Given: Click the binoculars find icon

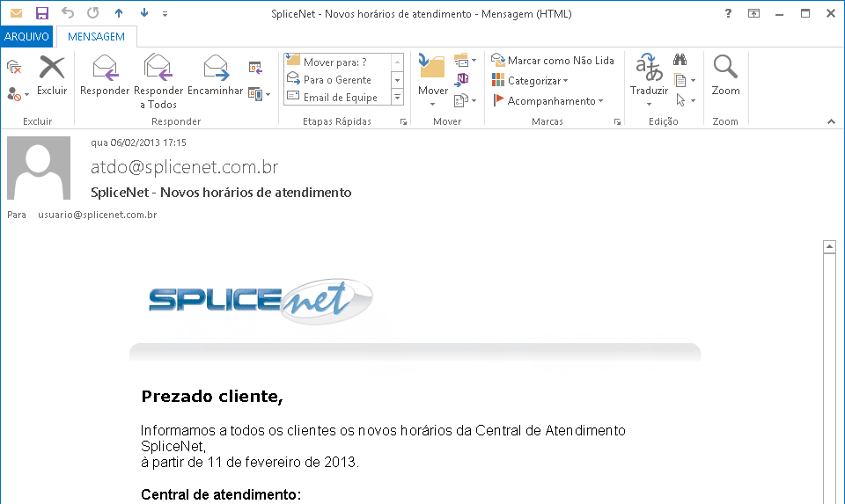Looking at the screenshot, I should [680, 60].
